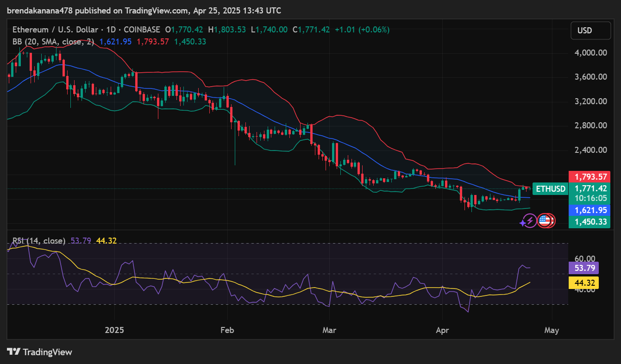Click the Apr time axis label

pos(443,331)
